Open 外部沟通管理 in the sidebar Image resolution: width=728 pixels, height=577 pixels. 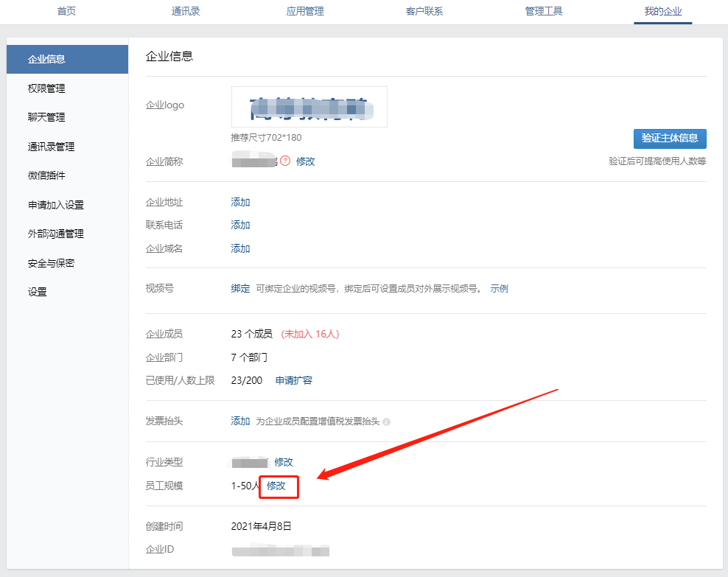pos(55,234)
